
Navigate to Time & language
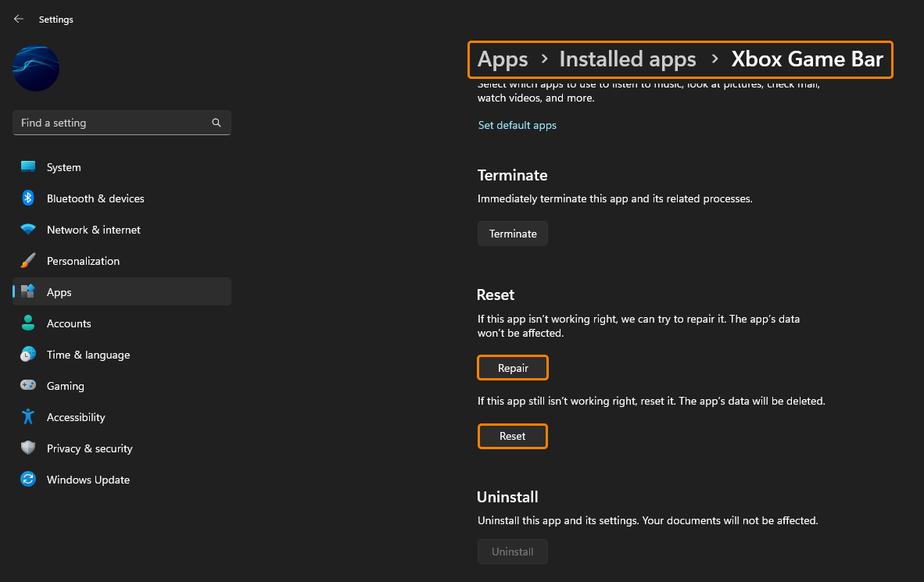[x=121, y=355]
